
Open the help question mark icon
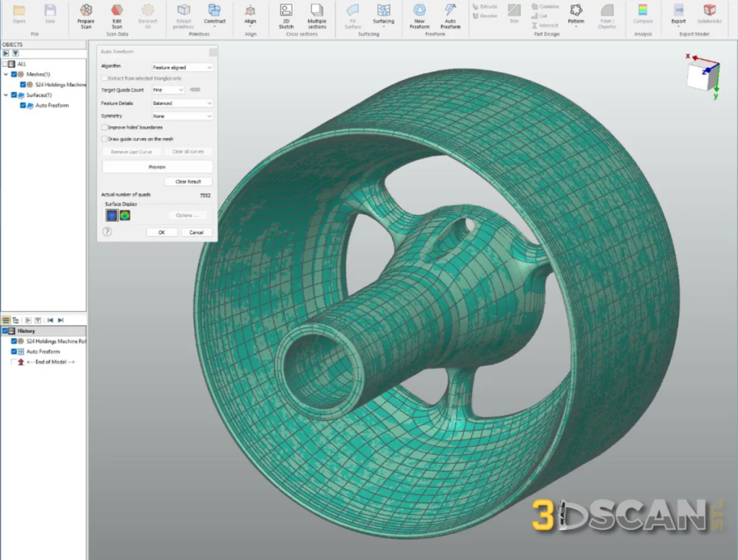tap(107, 232)
